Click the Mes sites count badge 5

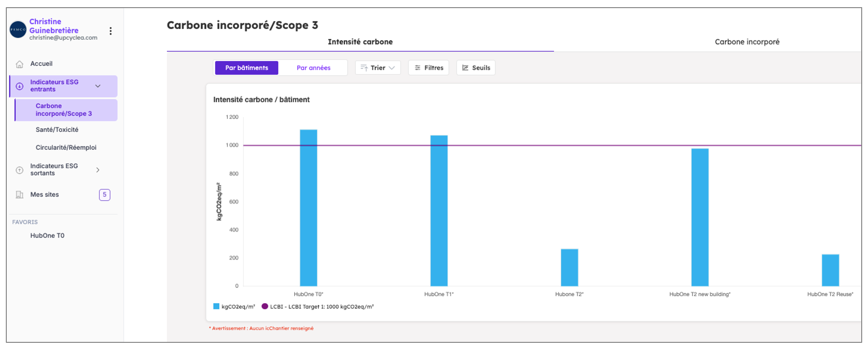point(104,195)
